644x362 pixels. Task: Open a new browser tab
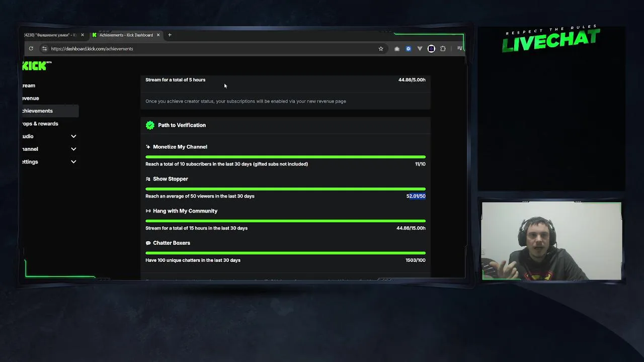(x=170, y=35)
